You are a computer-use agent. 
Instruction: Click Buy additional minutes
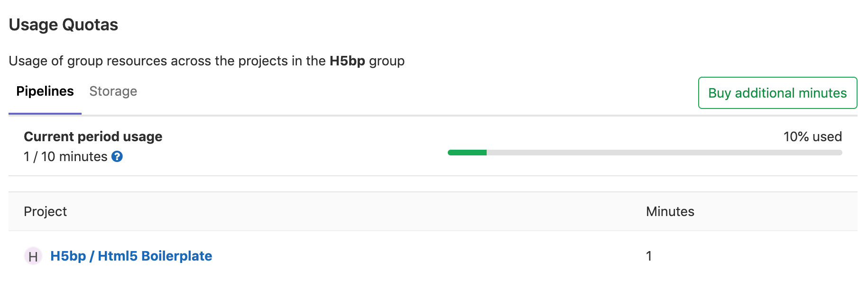point(777,93)
